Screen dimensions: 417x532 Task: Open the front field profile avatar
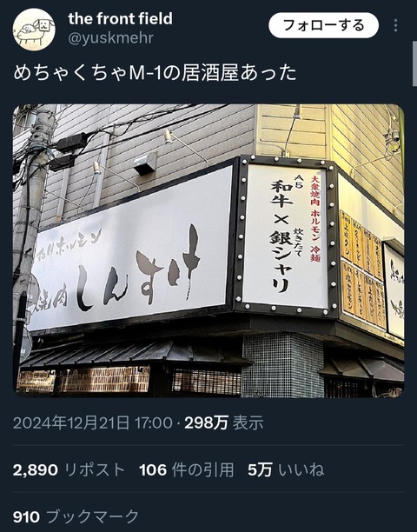point(34,30)
